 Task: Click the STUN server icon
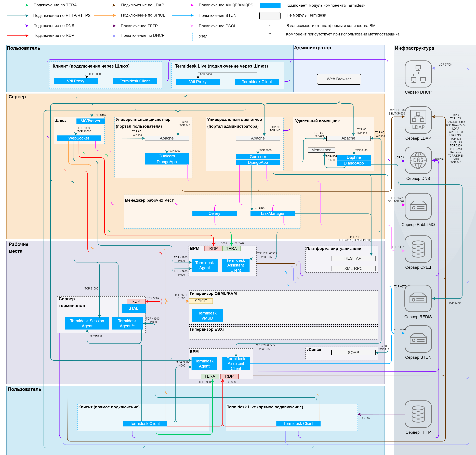click(x=418, y=339)
